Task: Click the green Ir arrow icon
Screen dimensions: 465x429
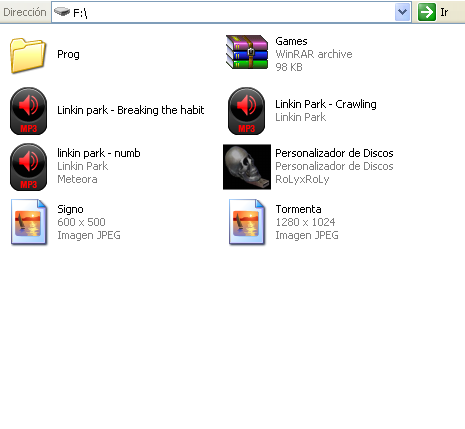Action: click(x=427, y=12)
